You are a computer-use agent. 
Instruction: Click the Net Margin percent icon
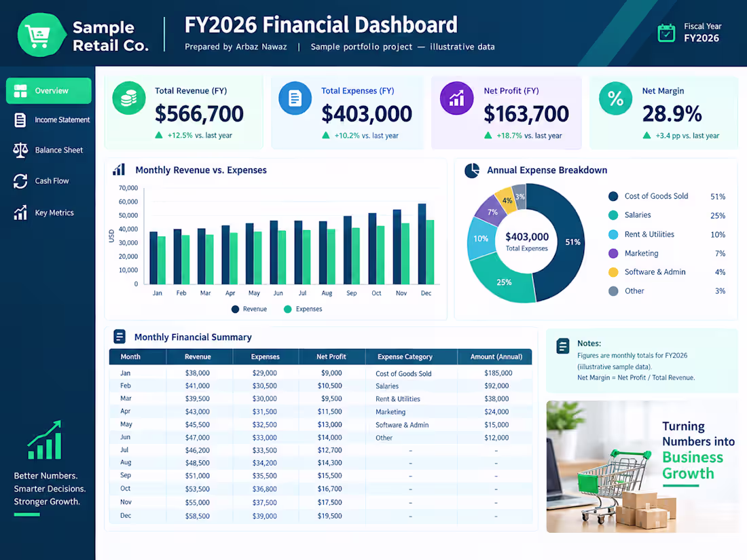tap(615, 98)
